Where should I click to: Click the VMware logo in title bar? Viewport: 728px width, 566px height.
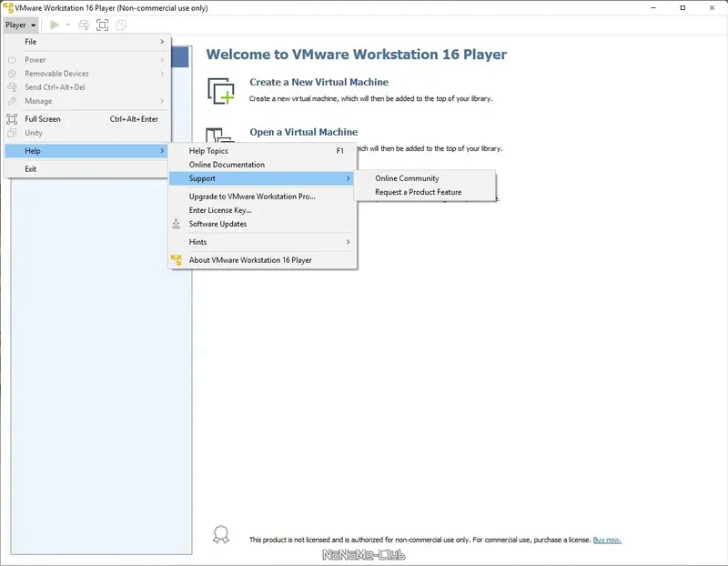click(8, 8)
